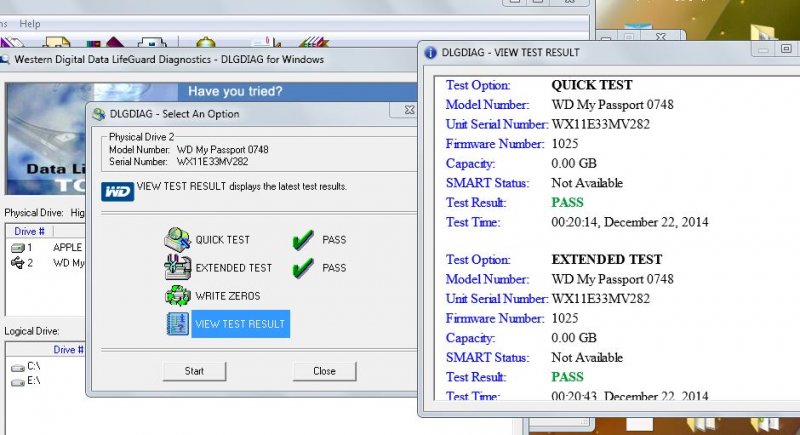Viewport: 800px width, 435px height.
Task: Click the WD logo icon
Action: (117, 192)
